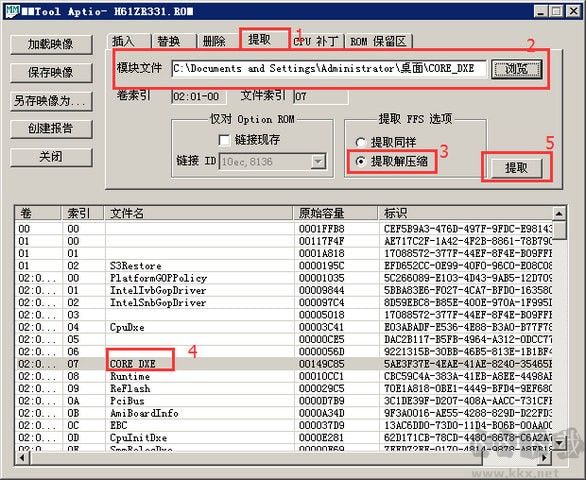586x480 pixels.
Task: Select the PciBus row
Action: click(284, 401)
